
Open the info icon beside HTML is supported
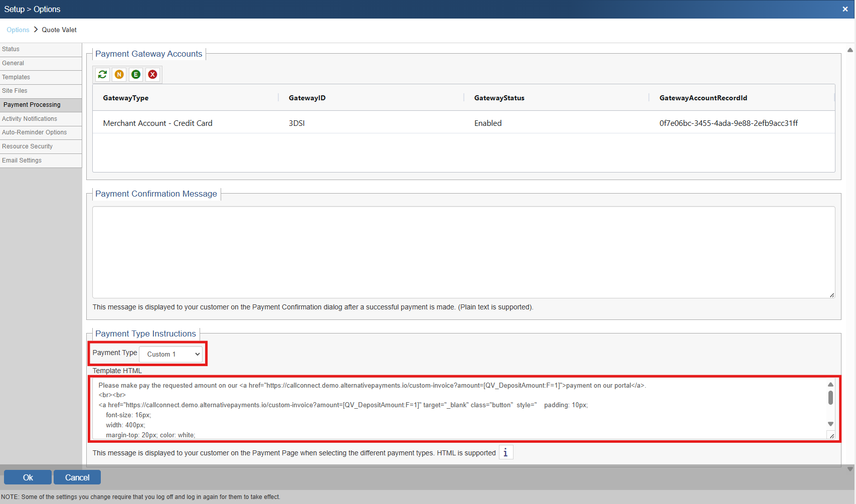point(505,453)
